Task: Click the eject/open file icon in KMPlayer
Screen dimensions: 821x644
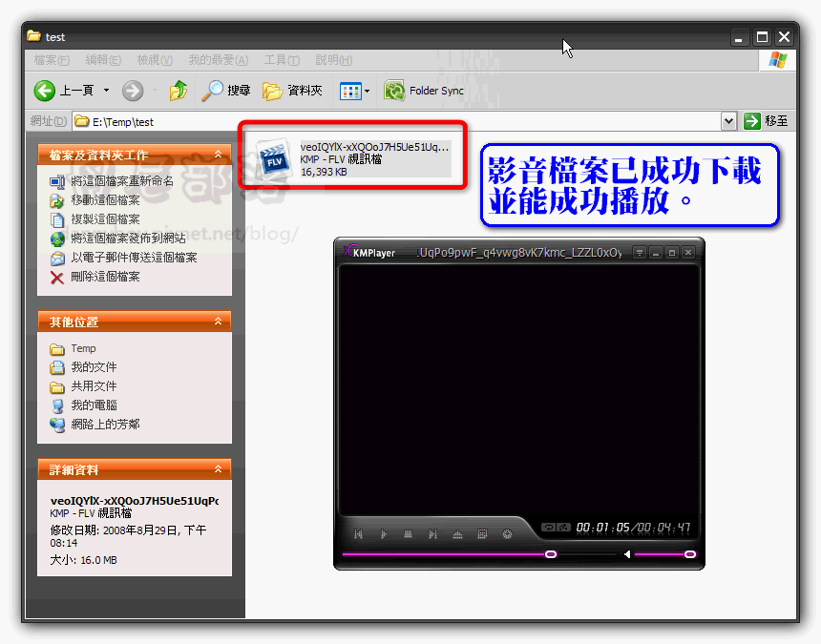Action: point(458,534)
